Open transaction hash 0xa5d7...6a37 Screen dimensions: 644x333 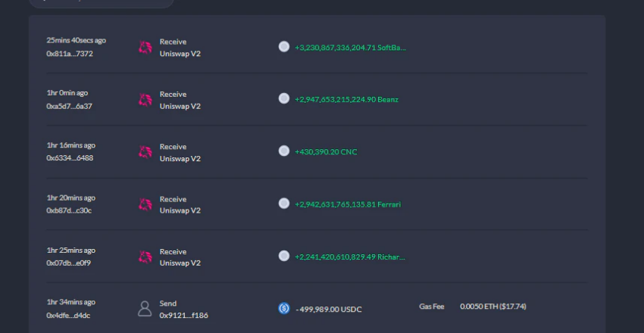[x=69, y=106]
